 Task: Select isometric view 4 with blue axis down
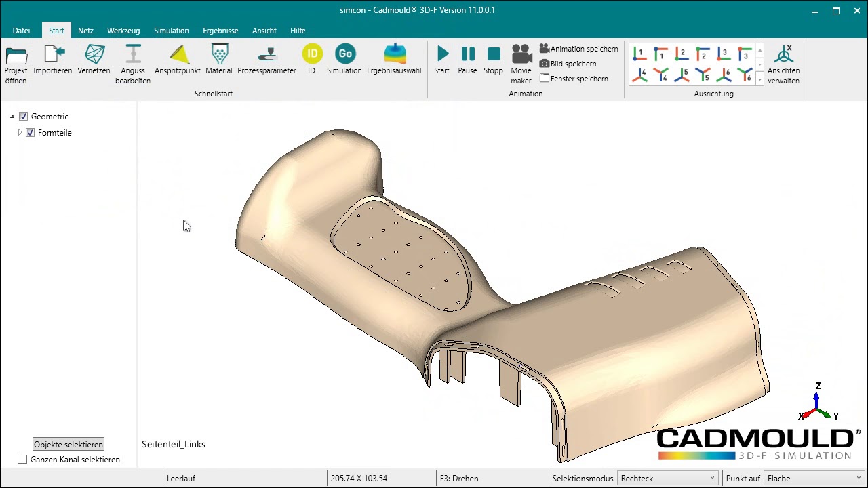(x=660, y=75)
